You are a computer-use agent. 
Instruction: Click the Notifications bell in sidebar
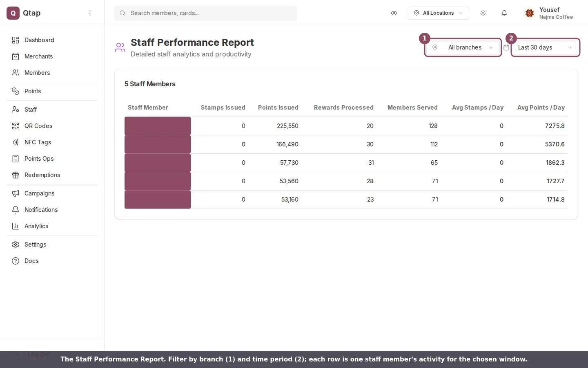pos(16,210)
